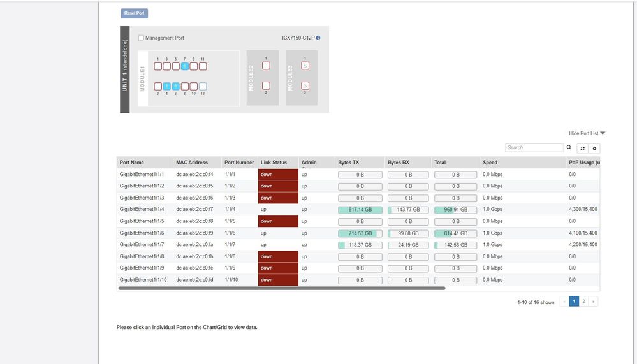Enable the Management Port checkbox
Image resolution: width=637 pixels, height=364 pixels.
[x=141, y=38]
